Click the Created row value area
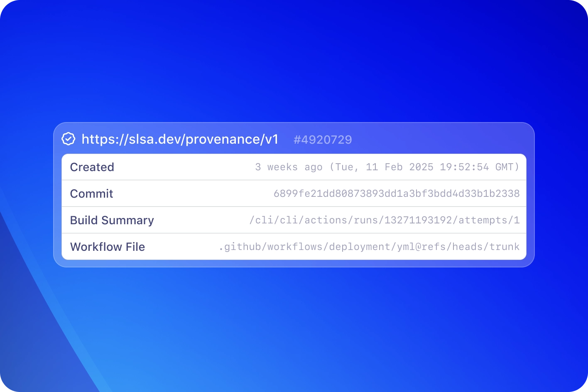The height and width of the screenshot is (392, 588). point(387,167)
